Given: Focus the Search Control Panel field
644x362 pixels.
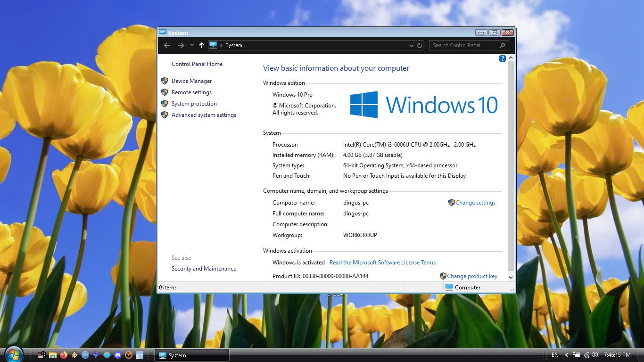Looking at the screenshot, I should coord(469,45).
